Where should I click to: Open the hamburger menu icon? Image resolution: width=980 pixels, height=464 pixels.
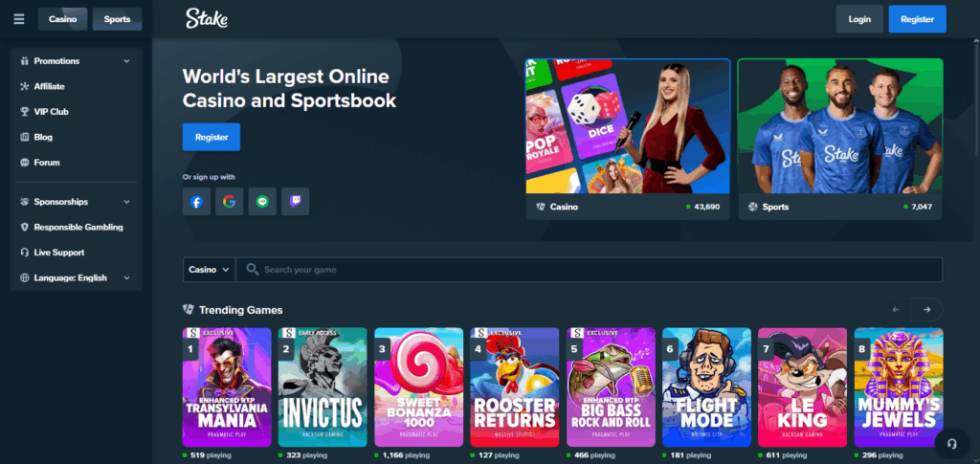(x=19, y=19)
